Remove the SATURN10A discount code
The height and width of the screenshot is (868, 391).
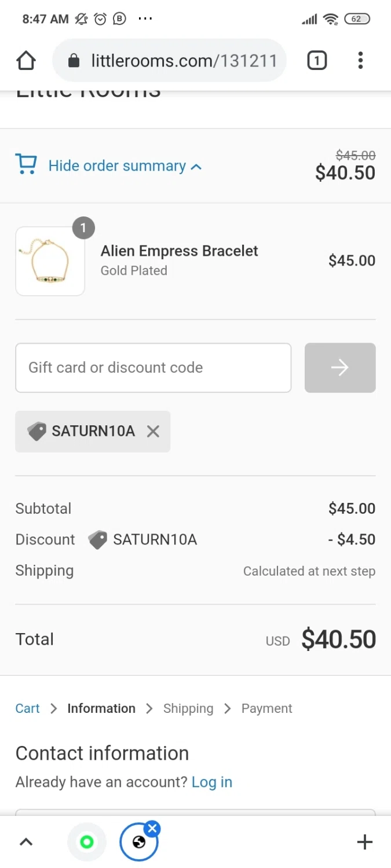tap(153, 431)
